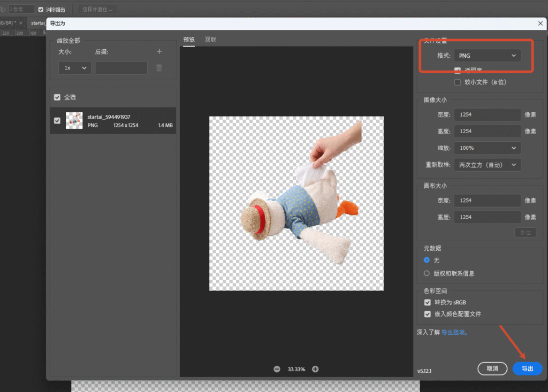Screen dimensions: 548x392
Task: Enable 较小文件 (8 位) checkbox
Action: point(458,82)
